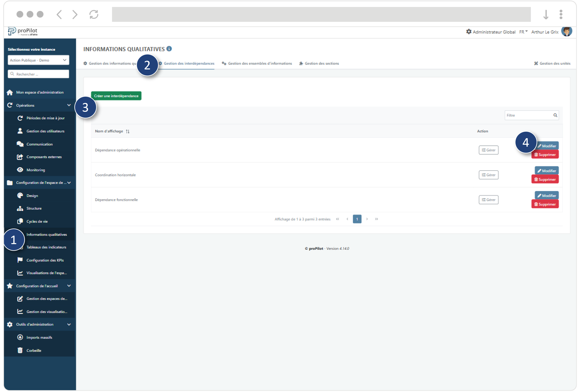Viewport: 578px width, 392px height.
Task: Select the Configuration des KPIs flag icon
Action: pos(20,260)
